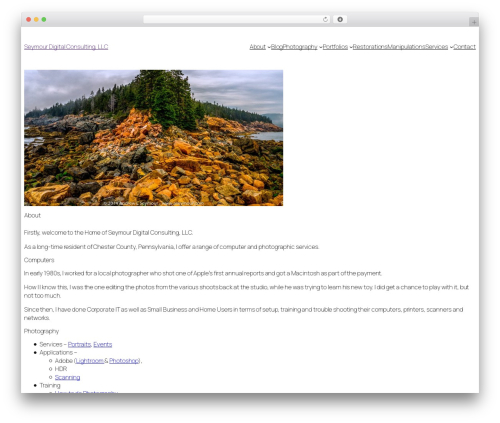This screenshot has height=423, width=500.
Task: Open the About menu item
Action: coord(258,47)
